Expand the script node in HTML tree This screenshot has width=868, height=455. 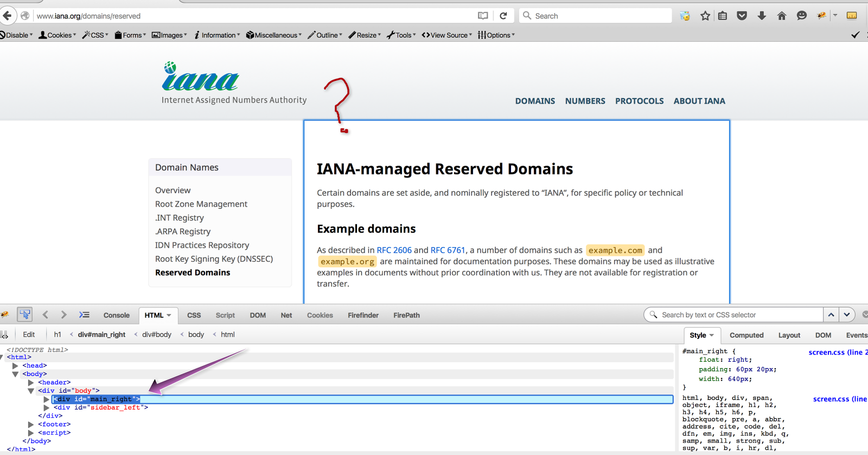[x=31, y=433]
